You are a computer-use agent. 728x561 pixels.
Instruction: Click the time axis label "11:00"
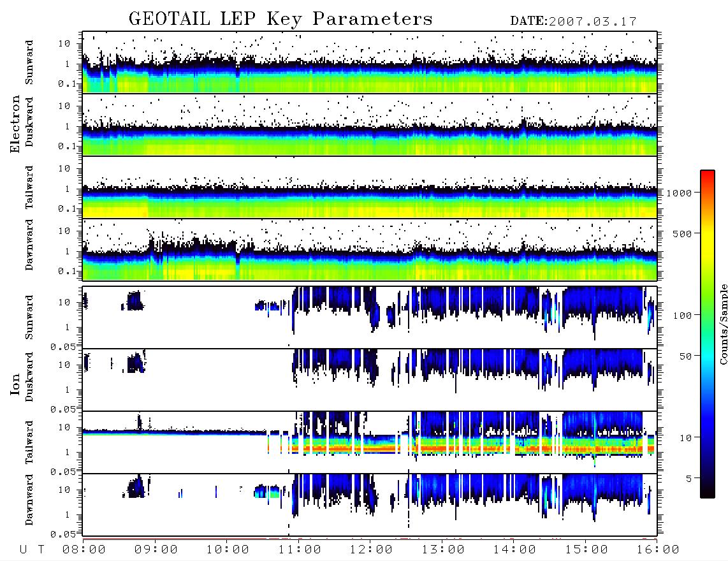pyautogui.click(x=299, y=550)
